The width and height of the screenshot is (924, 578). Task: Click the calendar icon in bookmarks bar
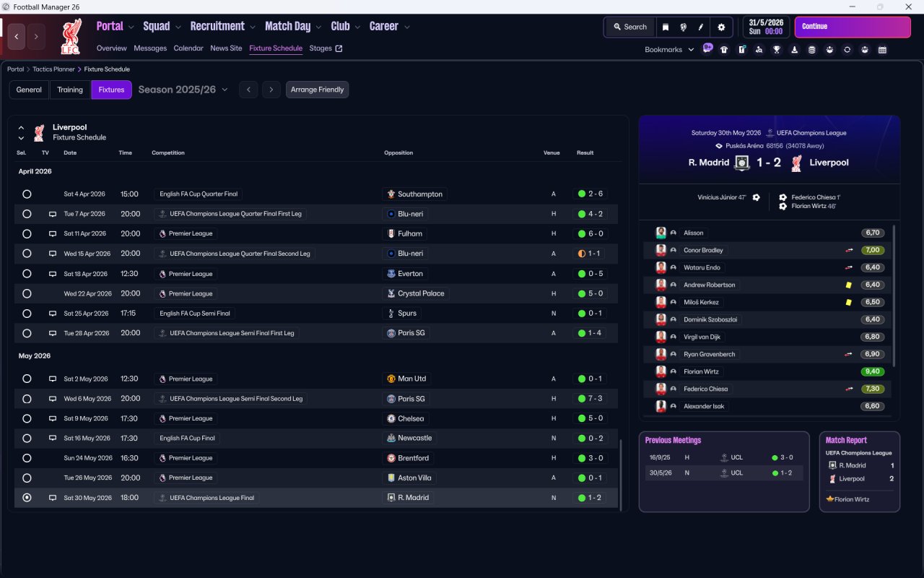pos(882,50)
